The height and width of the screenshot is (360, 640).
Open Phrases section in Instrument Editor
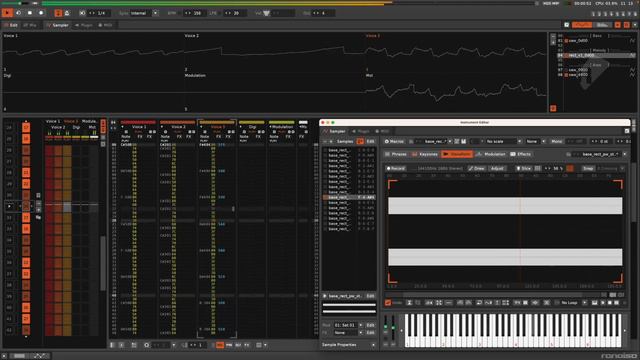[x=396, y=154]
